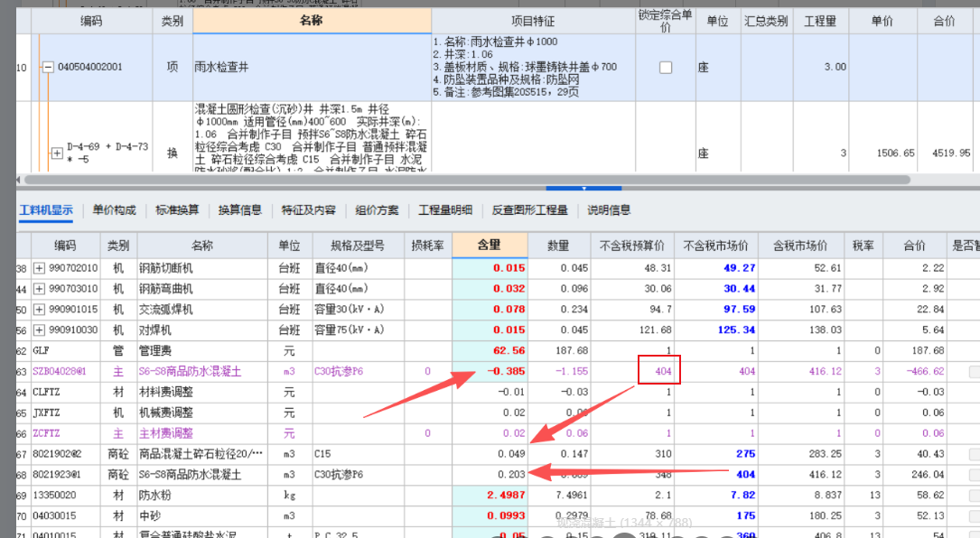
Task: Click the 损耗率 column header
Action: pos(427,246)
